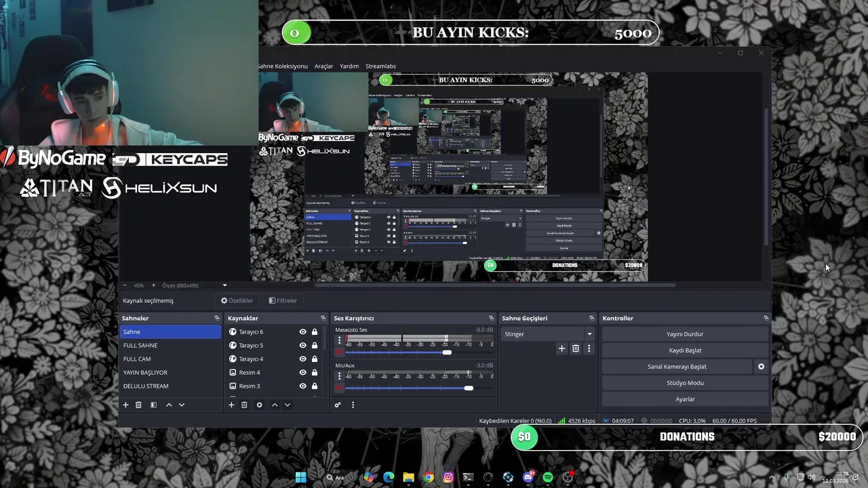Image resolution: width=868 pixels, height=488 pixels.
Task: Show hidden system tray icons chevron
Action: tap(771, 477)
